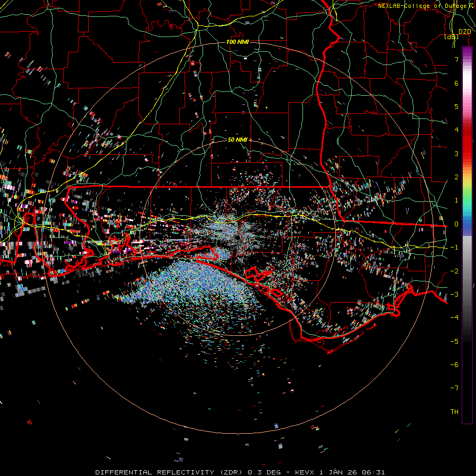Screen dimensions: 476x476
Task: Click the ZDR color scale bar
Action: pos(467,235)
